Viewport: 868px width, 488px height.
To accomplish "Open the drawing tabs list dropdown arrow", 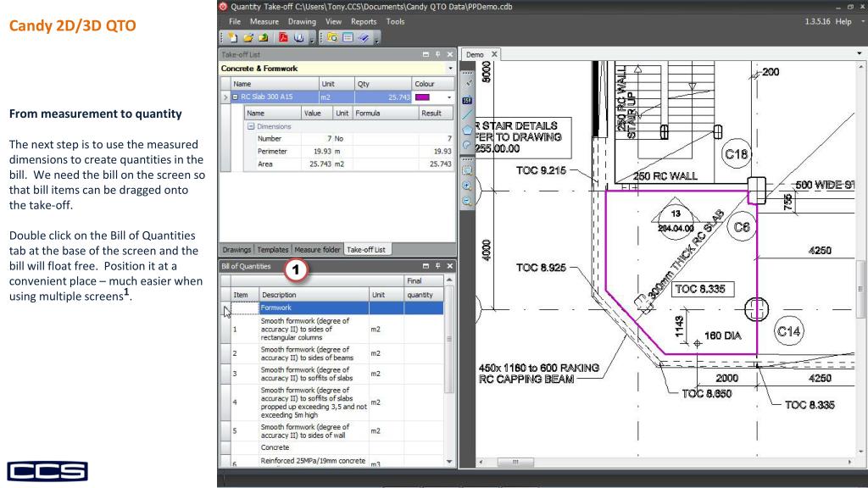I will [860, 53].
